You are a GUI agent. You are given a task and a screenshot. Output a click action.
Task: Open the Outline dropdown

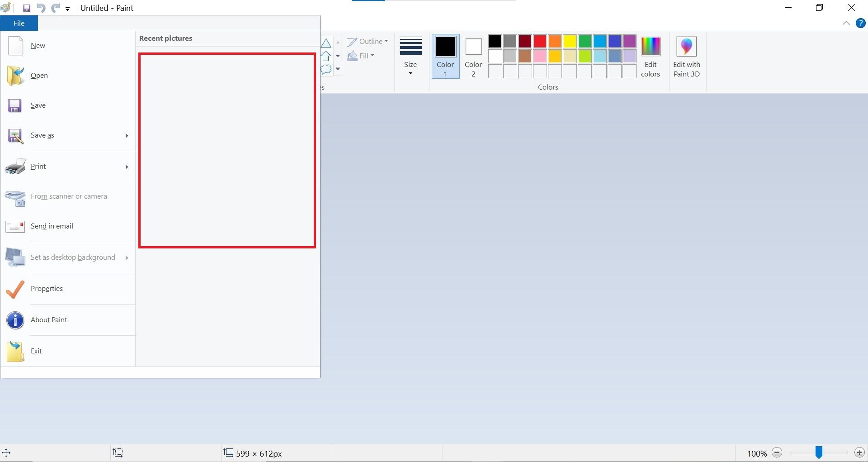tap(368, 42)
